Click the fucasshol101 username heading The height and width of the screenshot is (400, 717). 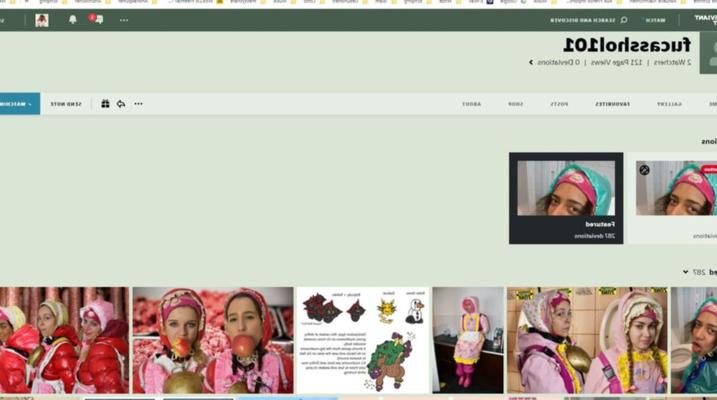click(627, 45)
